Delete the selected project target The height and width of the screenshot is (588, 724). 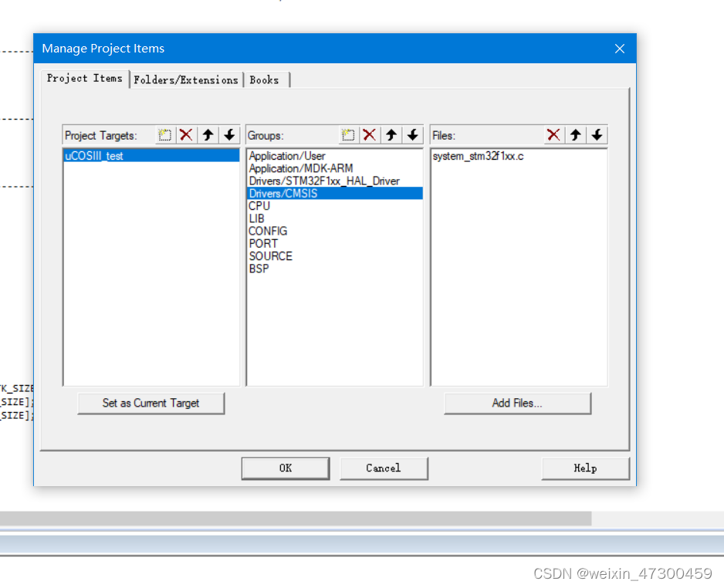pos(186,135)
